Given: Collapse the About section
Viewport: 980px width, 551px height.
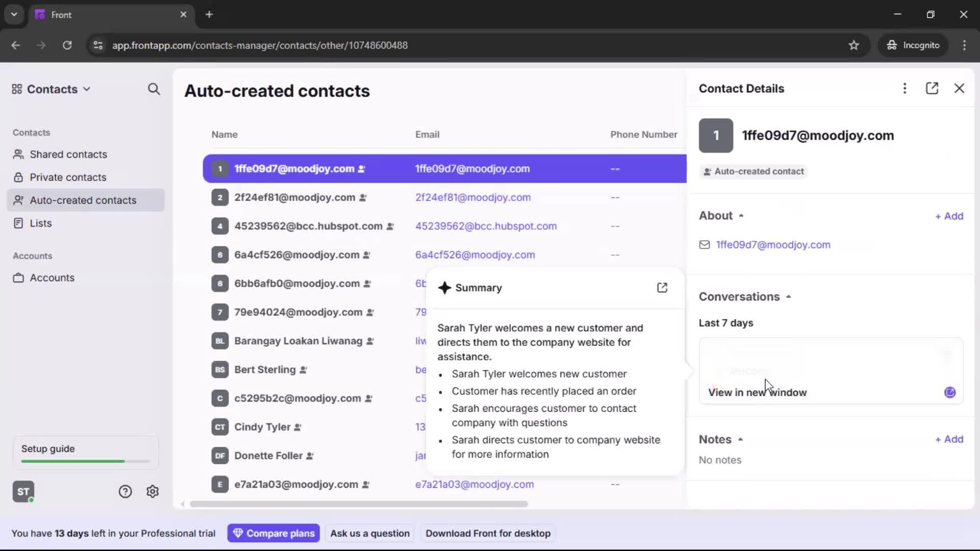Looking at the screenshot, I should [x=741, y=215].
